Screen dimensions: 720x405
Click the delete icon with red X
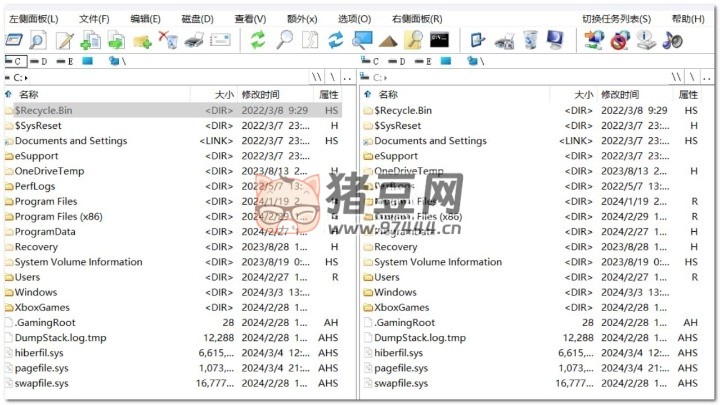coord(168,40)
